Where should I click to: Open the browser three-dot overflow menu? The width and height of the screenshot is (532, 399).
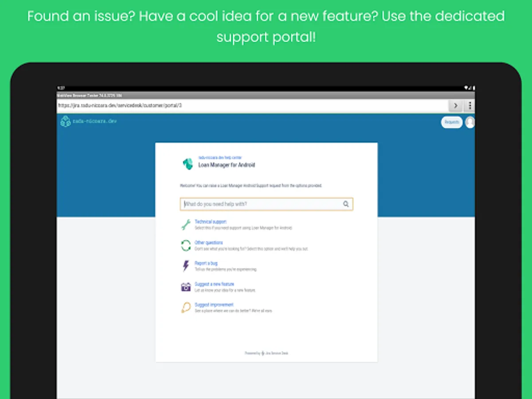point(469,106)
